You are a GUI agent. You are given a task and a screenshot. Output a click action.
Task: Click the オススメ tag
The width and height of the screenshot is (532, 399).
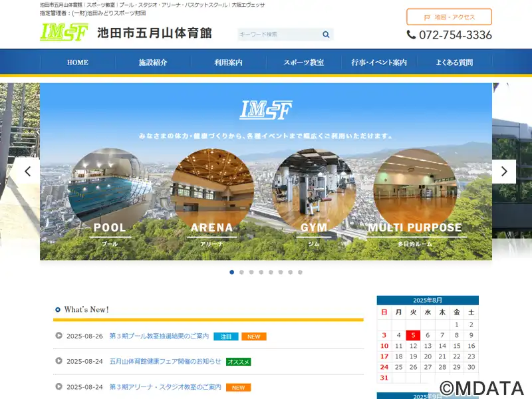point(239,362)
